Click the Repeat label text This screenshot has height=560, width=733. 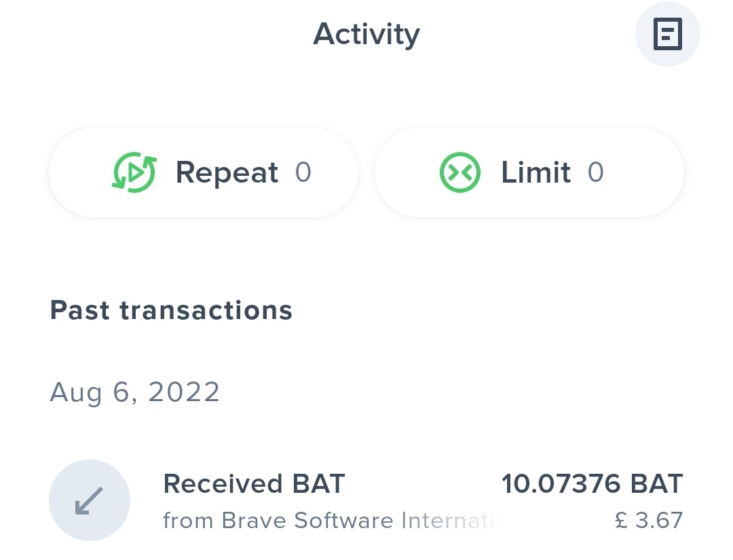227,172
